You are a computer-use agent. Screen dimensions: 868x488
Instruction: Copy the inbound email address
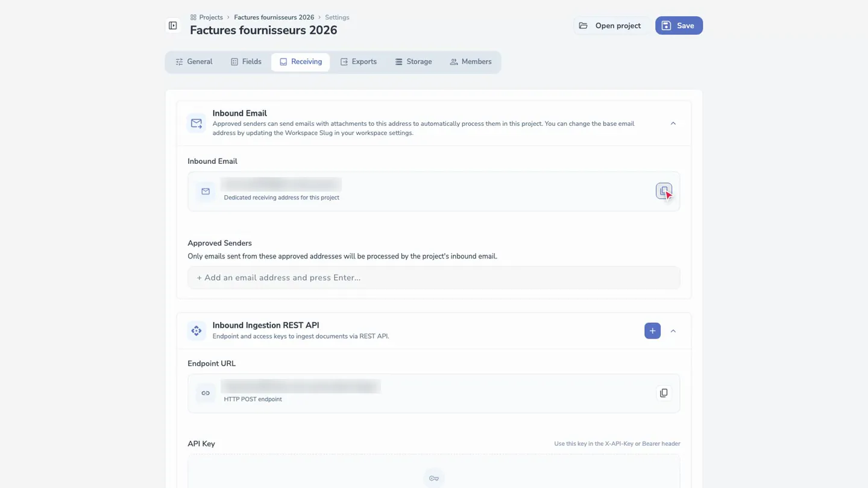point(664,191)
